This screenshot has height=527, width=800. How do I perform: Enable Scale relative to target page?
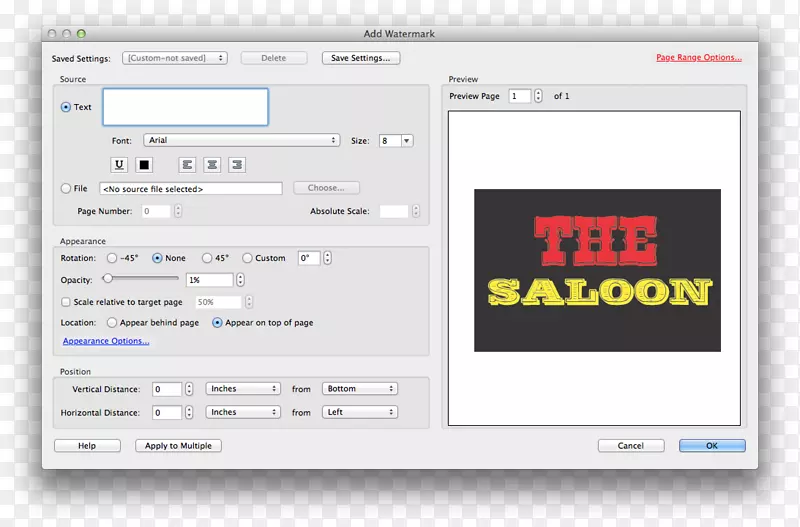(x=66, y=302)
